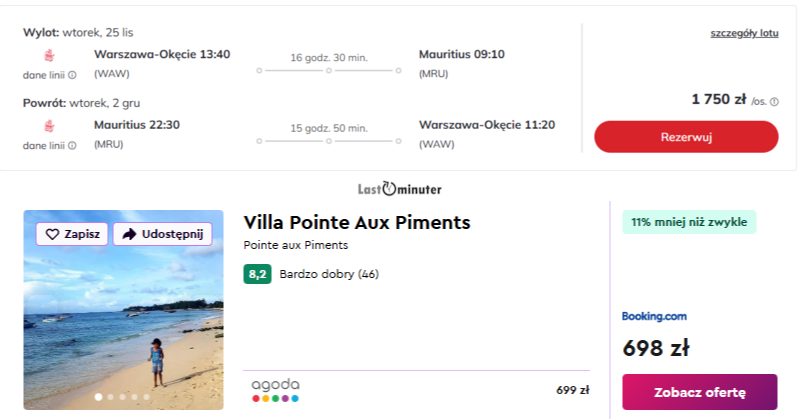Open return flight 'dane linii' info icon
Viewport: 800px width, 419px height.
pyautogui.click(x=72, y=146)
